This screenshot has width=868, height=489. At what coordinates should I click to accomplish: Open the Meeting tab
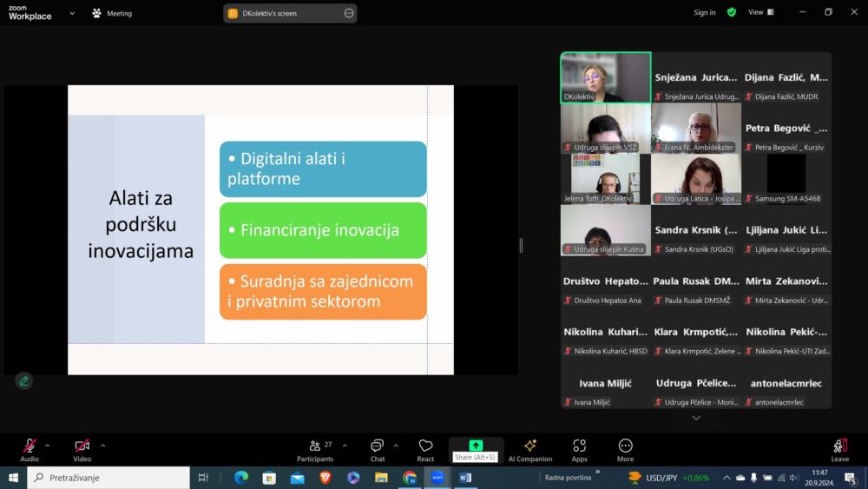112,13
